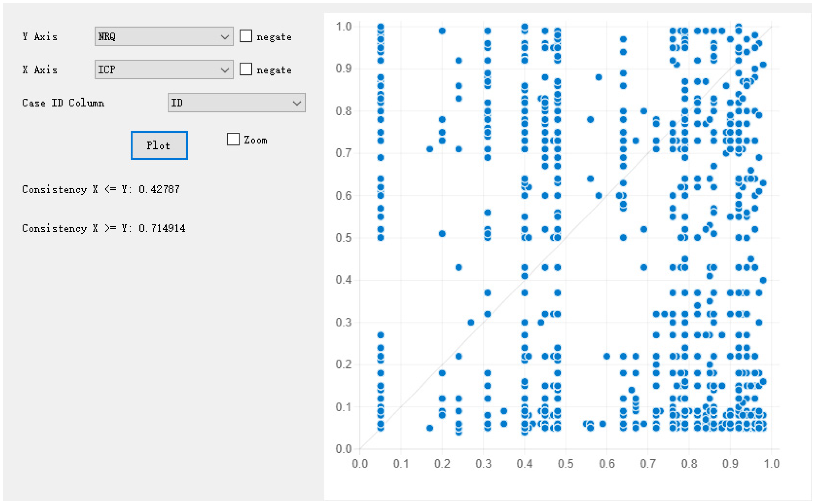815x504 pixels.
Task: Click the Case ID Column label
Action: pyautogui.click(x=63, y=103)
